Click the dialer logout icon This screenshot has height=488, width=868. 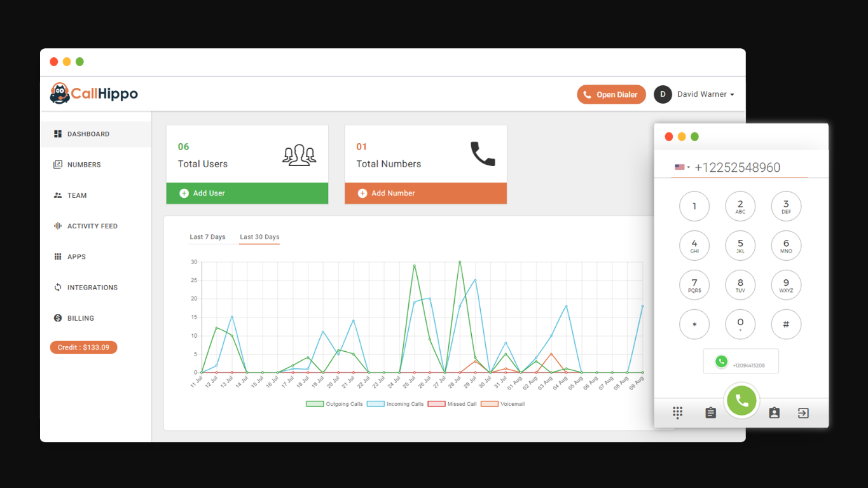803,413
